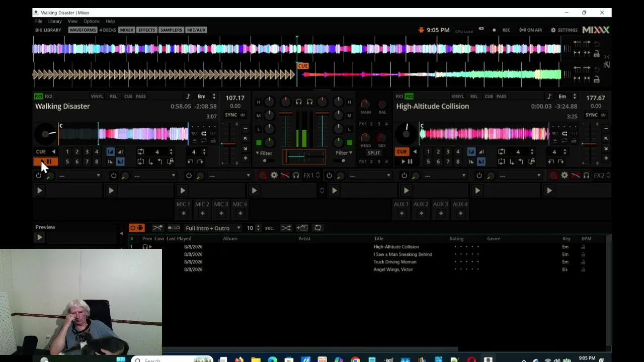644x362 pixels.
Task: Toggle FX1 unit headphone routing
Action: [296, 175]
